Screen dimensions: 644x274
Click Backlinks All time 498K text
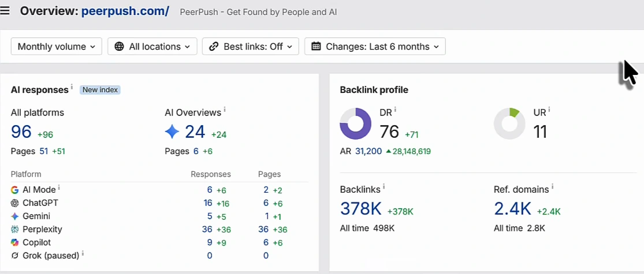pyautogui.click(x=367, y=228)
